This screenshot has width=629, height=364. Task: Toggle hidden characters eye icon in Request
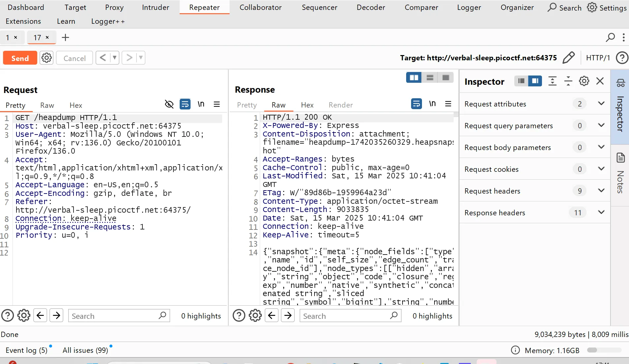coord(169,105)
